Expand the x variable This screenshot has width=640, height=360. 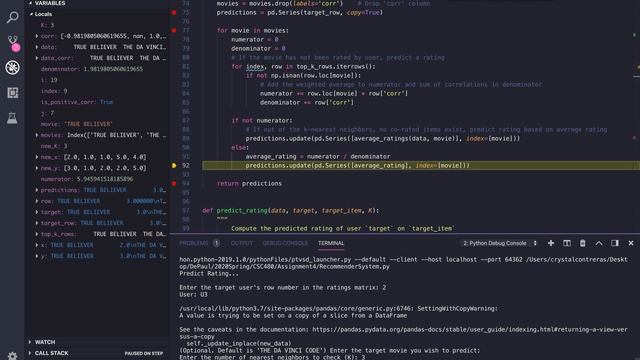click(x=37, y=245)
